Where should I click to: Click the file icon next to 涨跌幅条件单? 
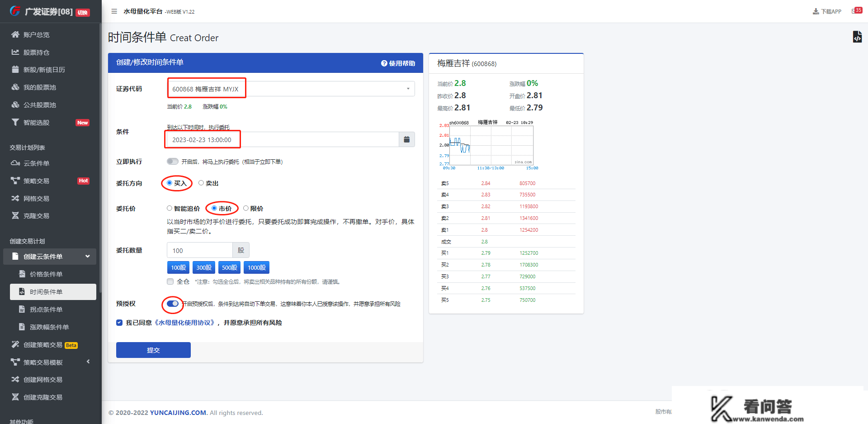[x=22, y=327]
